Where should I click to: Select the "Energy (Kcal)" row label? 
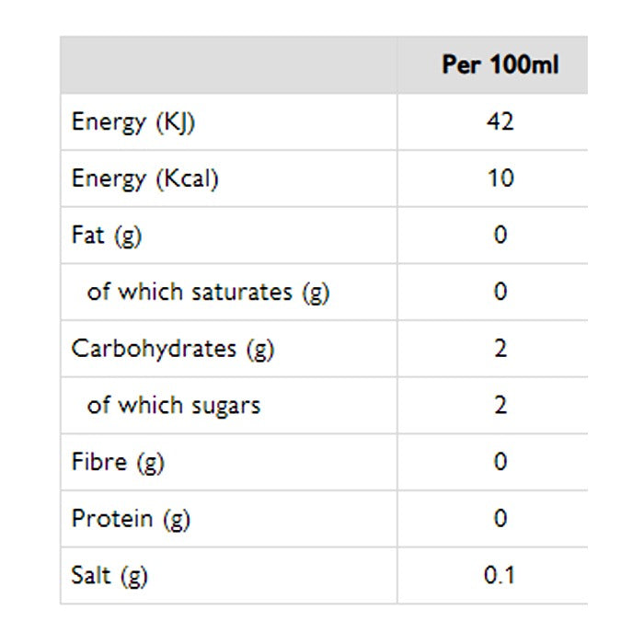145,179
